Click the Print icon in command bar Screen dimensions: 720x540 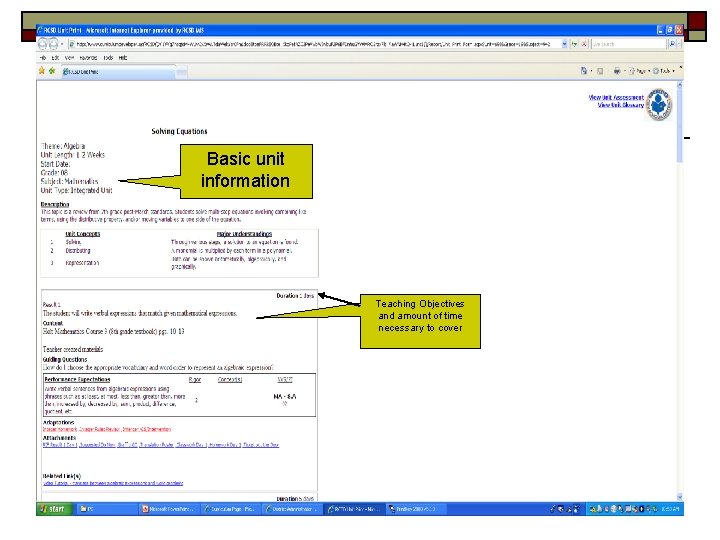point(617,71)
